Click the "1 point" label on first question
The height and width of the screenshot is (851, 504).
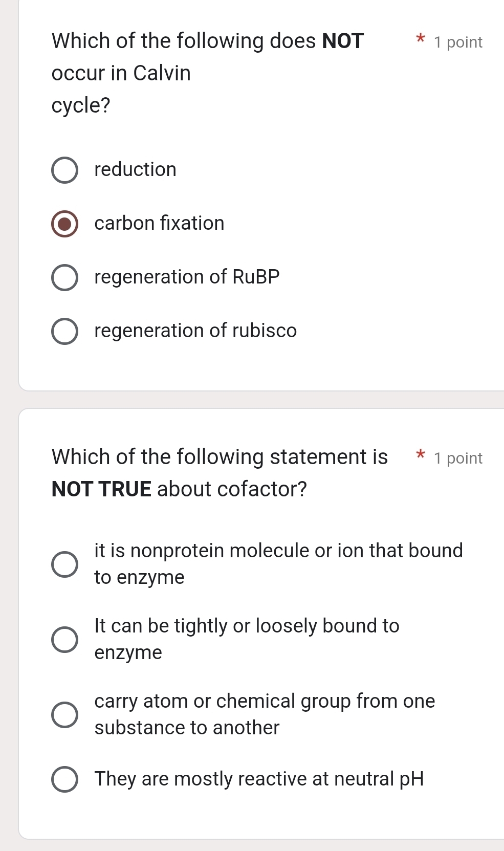tap(457, 42)
